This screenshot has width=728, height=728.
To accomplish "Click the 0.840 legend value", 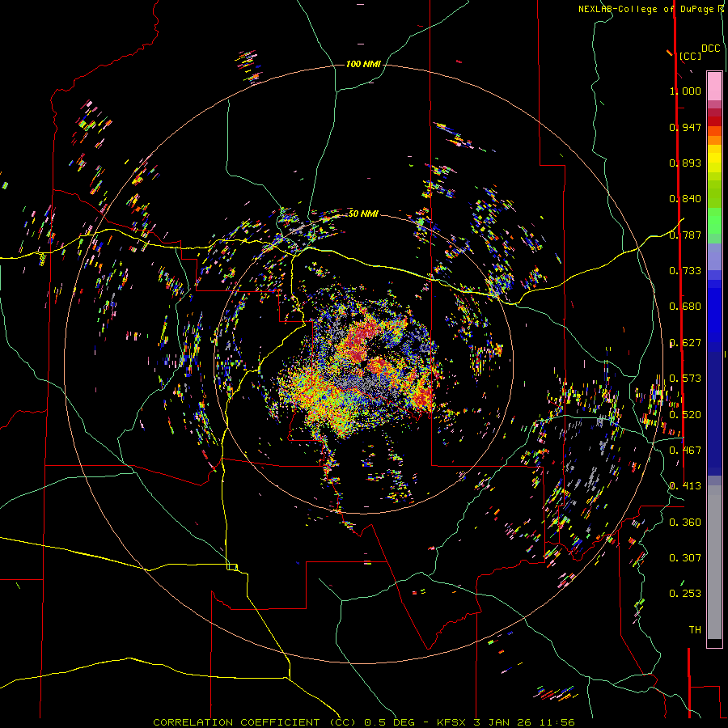I will point(685,199).
